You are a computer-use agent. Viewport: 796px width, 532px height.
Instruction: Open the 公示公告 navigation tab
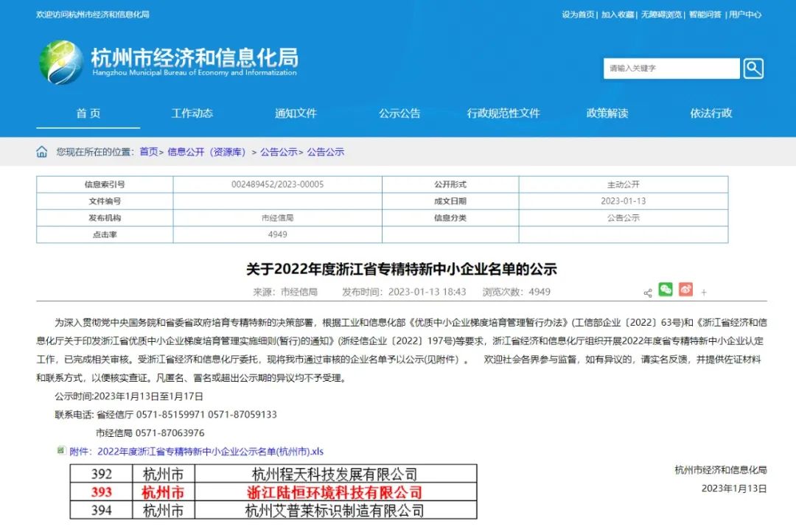tap(399, 113)
